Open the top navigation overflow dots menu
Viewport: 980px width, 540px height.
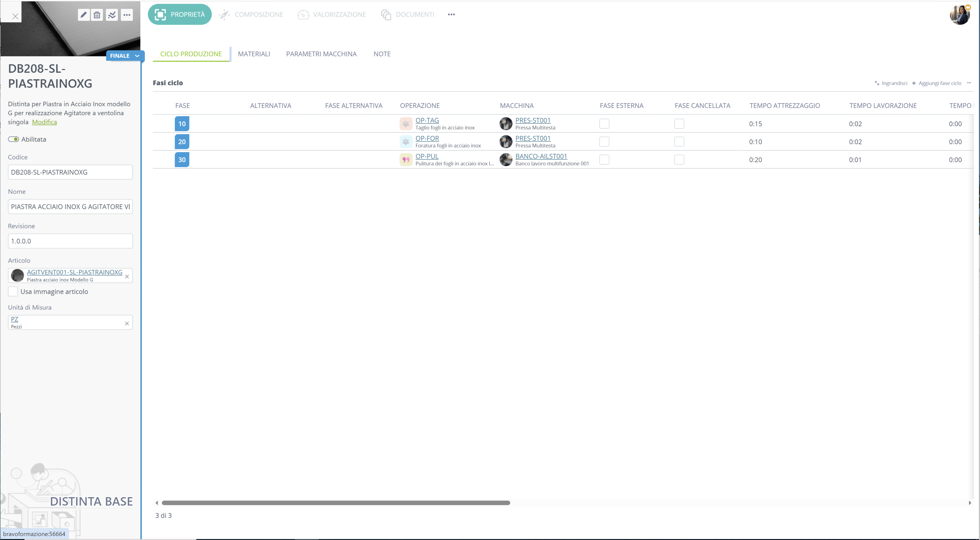451,15
